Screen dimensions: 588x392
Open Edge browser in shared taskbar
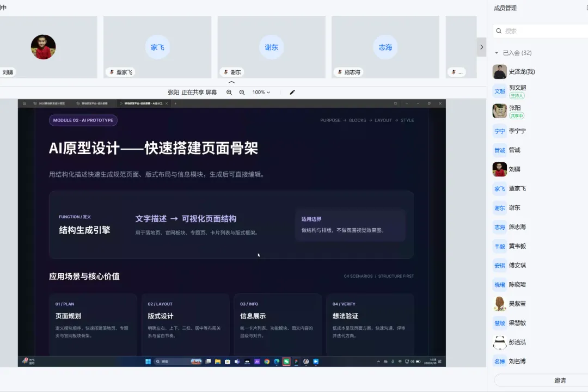pos(277,362)
